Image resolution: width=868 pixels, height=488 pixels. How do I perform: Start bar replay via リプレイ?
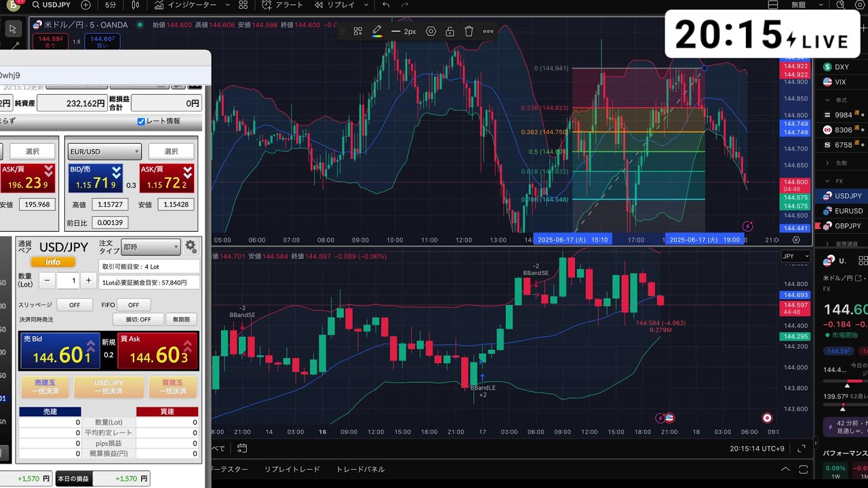click(335, 5)
